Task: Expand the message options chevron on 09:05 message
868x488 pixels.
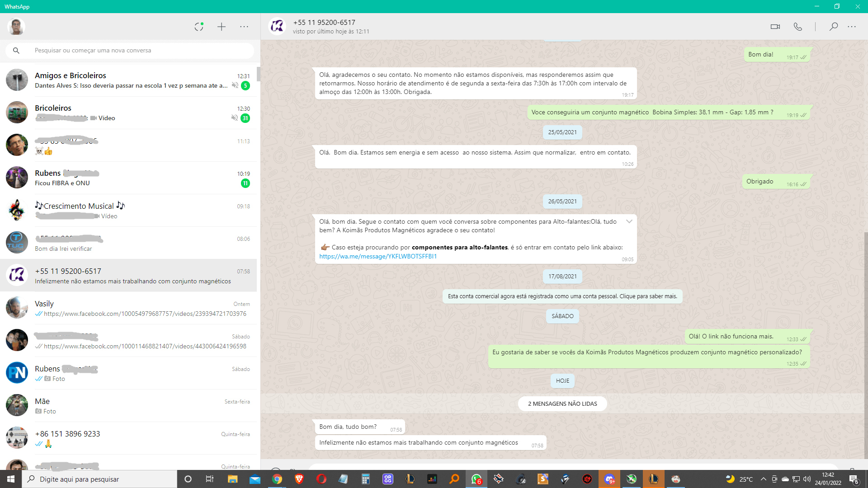Action: pyautogui.click(x=629, y=221)
